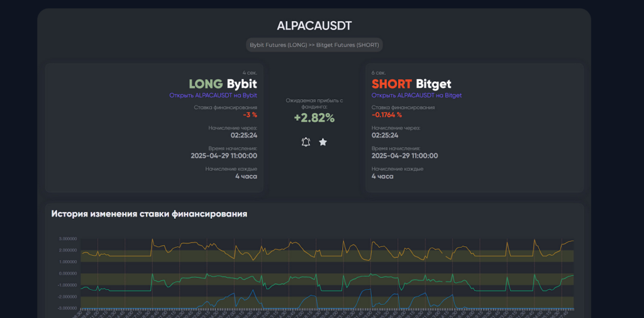The image size is (644, 318).
Task: Click the Bitget 02:25:24 countdown
Action: tap(385, 135)
